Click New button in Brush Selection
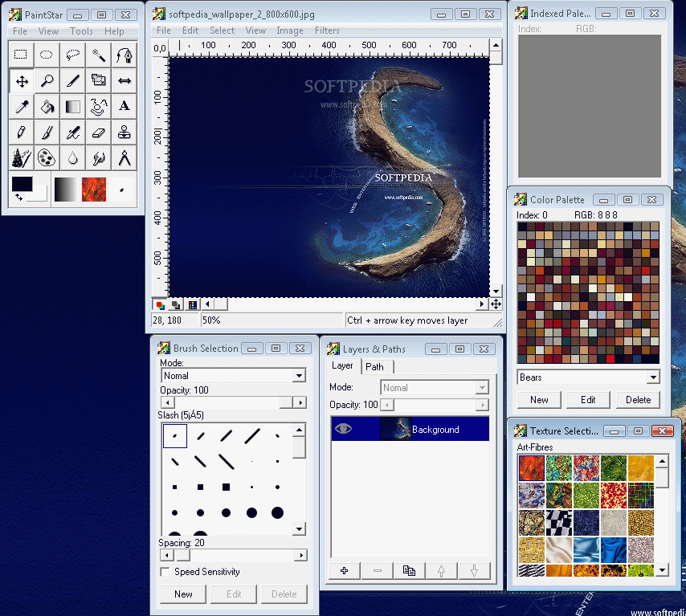This screenshot has height=616, width=686. click(x=183, y=594)
